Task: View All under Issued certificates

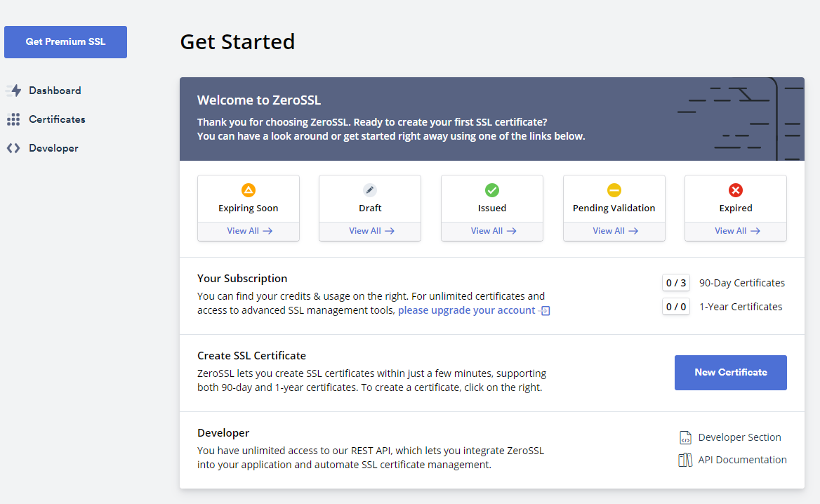Action: coord(493,231)
